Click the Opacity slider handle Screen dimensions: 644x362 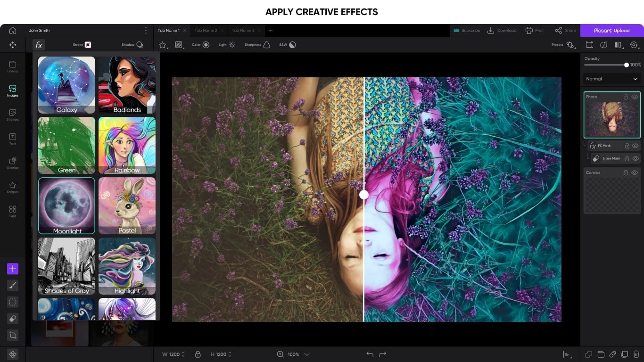[626, 65]
